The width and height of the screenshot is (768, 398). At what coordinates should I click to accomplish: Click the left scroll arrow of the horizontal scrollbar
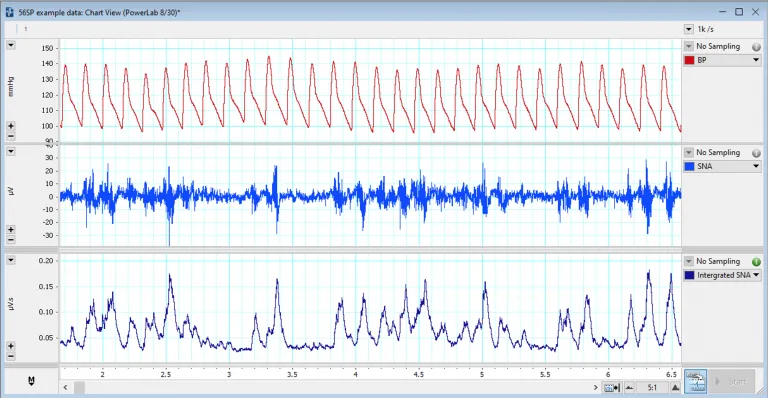[66, 387]
